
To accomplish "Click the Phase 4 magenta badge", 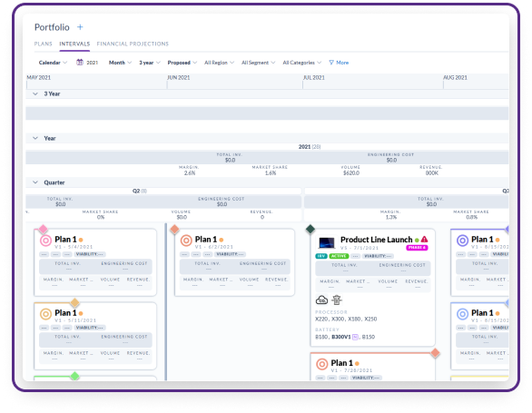I will [x=417, y=248].
